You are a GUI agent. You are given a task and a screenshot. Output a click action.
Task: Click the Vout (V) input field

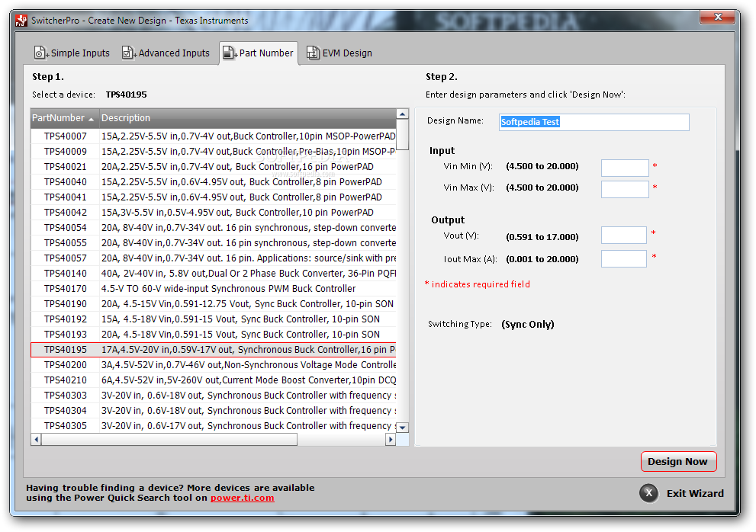(x=624, y=236)
